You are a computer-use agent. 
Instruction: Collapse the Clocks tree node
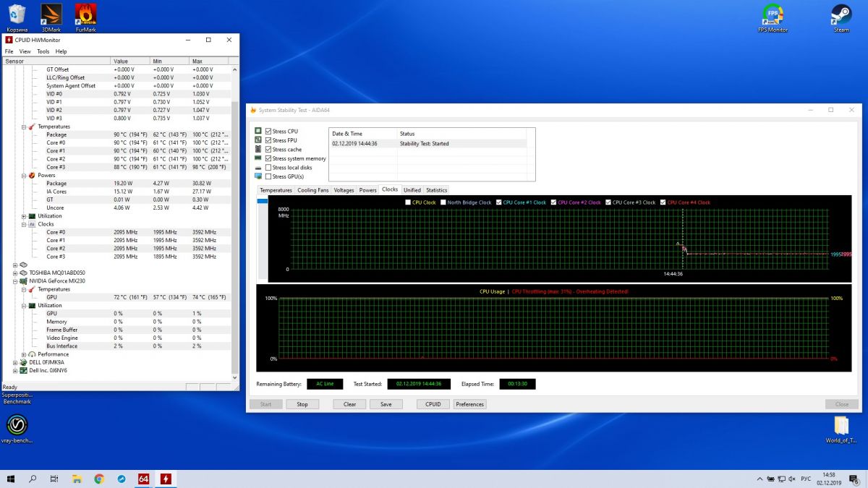23,224
